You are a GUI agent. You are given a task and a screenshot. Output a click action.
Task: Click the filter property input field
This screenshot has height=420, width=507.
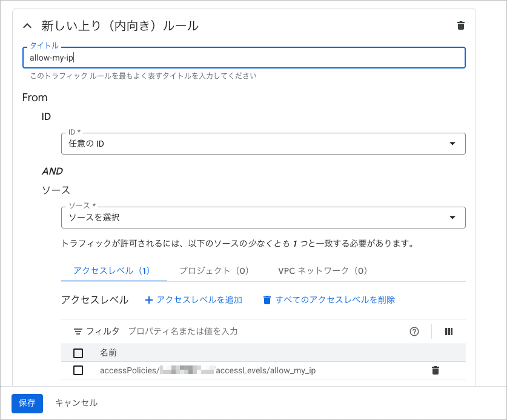tap(260, 332)
